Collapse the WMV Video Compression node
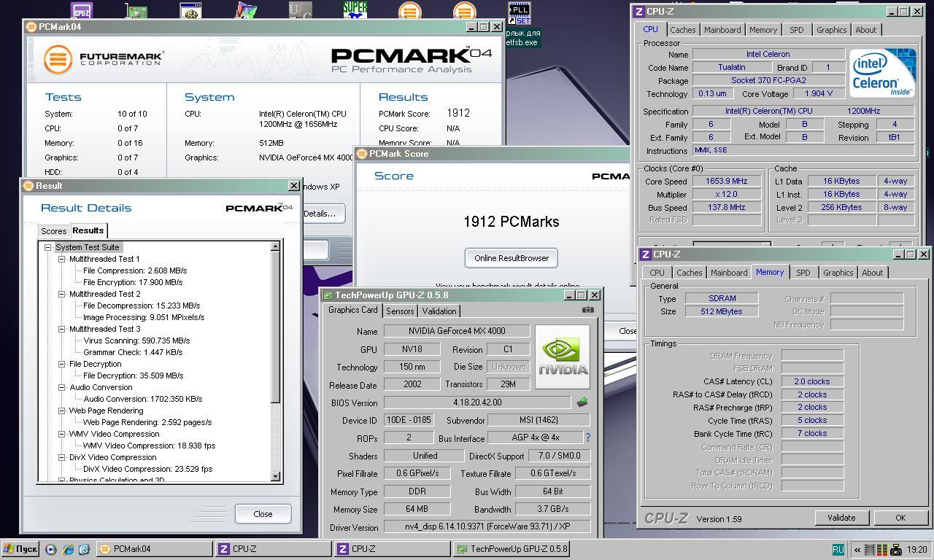Viewport: 934px width, 560px height. pos(62,434)
